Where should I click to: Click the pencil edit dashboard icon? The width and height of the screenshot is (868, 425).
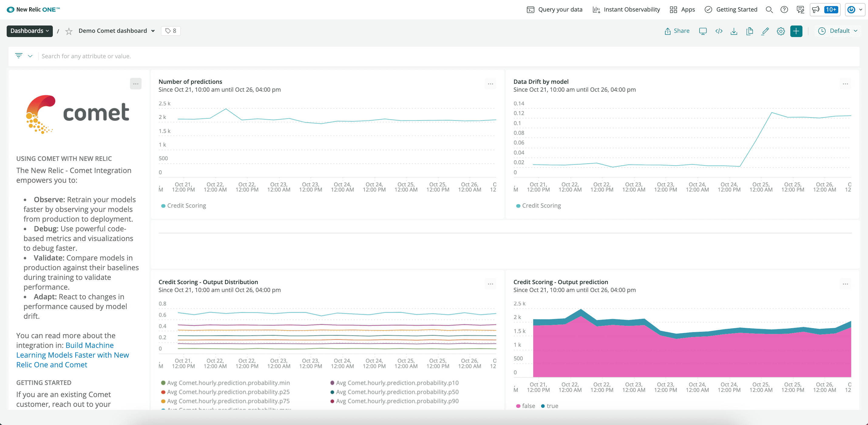[x=765, y=31]
